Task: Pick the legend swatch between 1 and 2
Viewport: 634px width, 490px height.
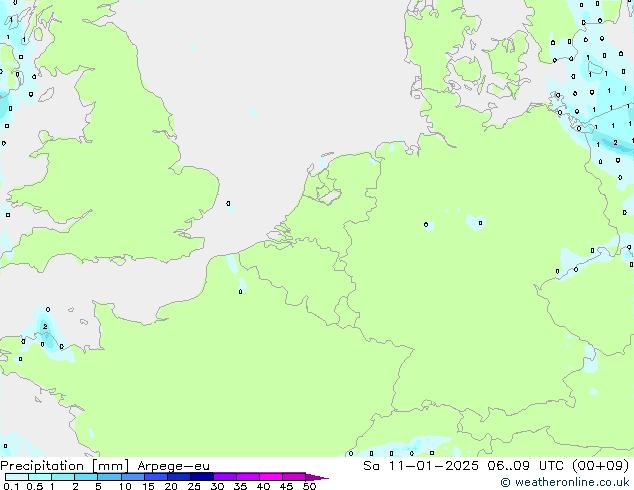Action: coord(63,477)
